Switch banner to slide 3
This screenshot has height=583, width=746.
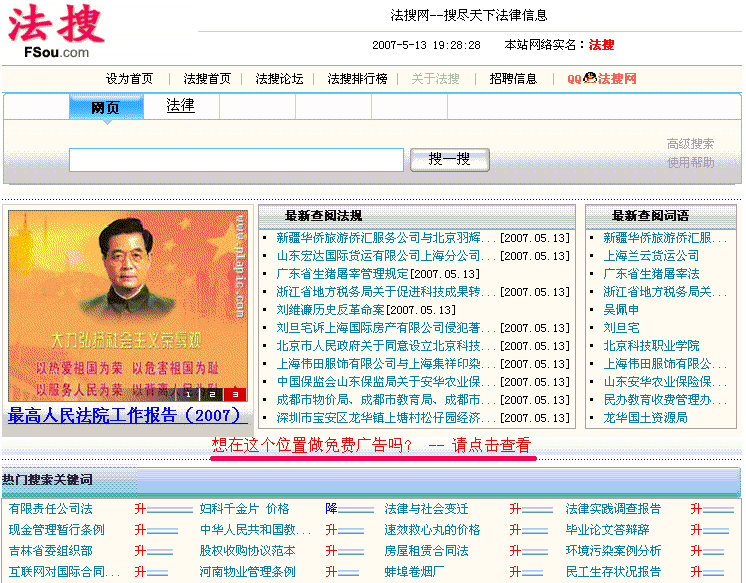click(235, 394)
